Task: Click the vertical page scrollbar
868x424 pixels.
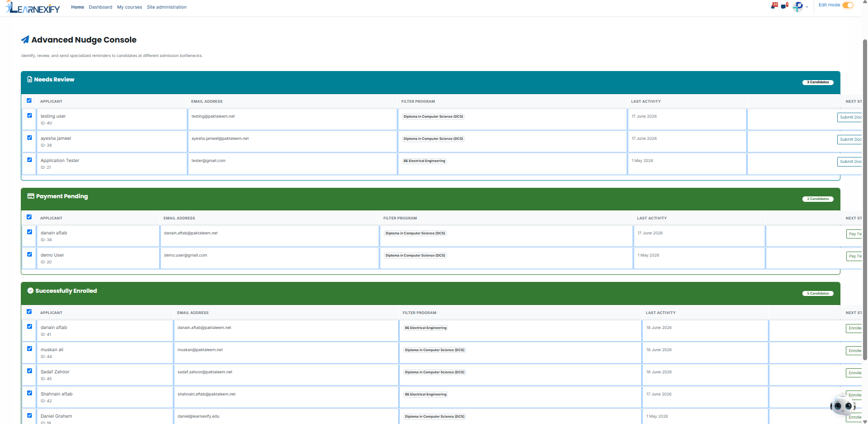Action: (x=865, y=199)
